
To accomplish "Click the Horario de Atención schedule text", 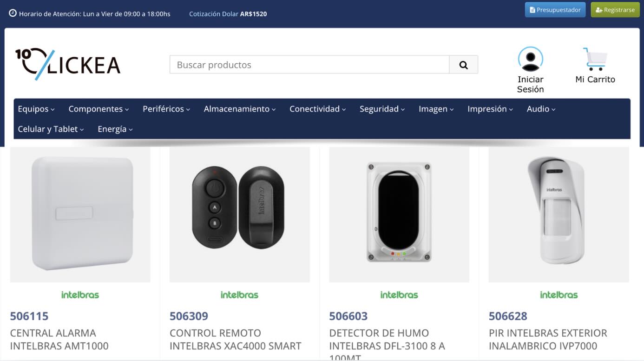I will (95, 14).
